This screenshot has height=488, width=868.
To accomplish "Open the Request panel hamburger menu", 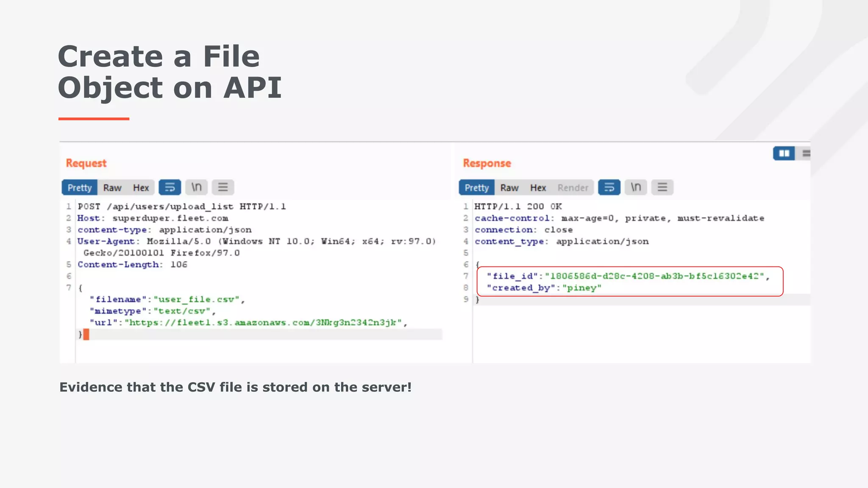I will [223, 187].
